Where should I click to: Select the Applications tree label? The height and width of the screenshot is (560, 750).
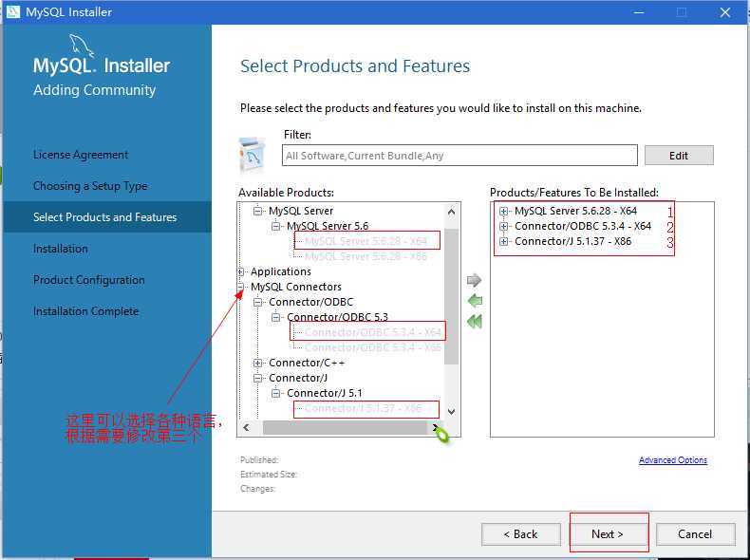coord(281,271)
